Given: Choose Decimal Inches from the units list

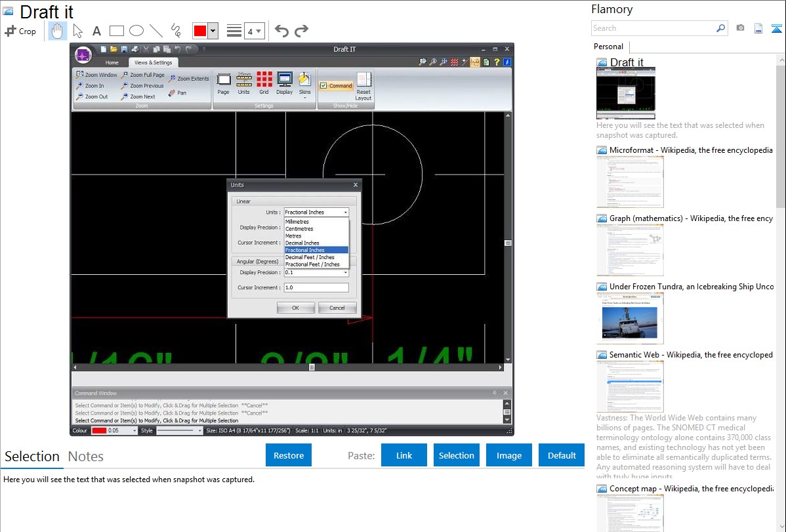Looking at the screenshot, I should [316, 243].
